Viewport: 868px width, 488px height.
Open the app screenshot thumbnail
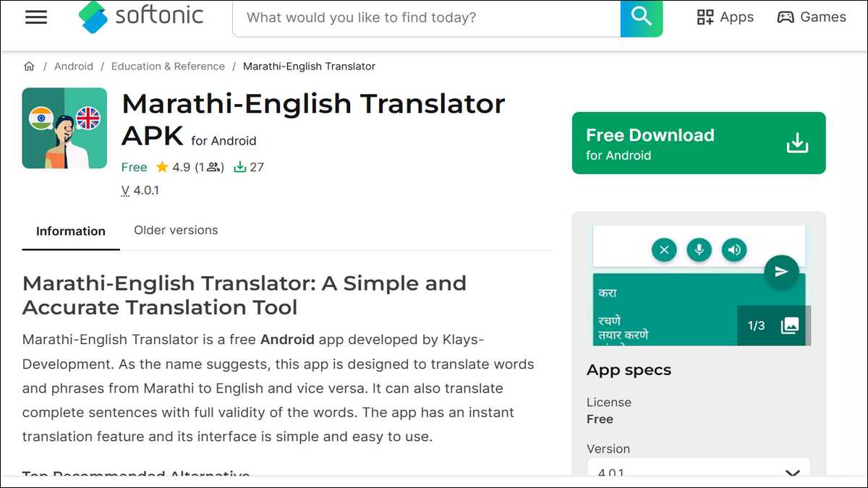(699, 285)
